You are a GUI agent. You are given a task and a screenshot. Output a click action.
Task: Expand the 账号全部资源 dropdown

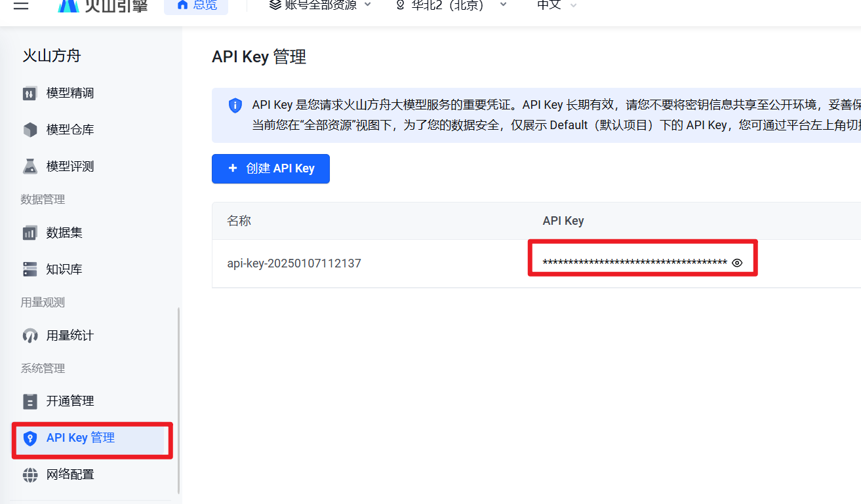click(x=320, y=5)
